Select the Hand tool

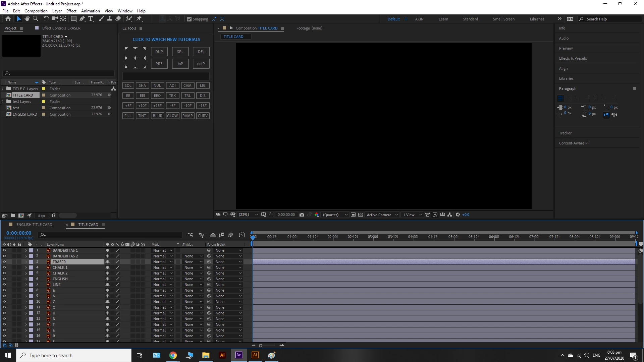tap(27, 19)
